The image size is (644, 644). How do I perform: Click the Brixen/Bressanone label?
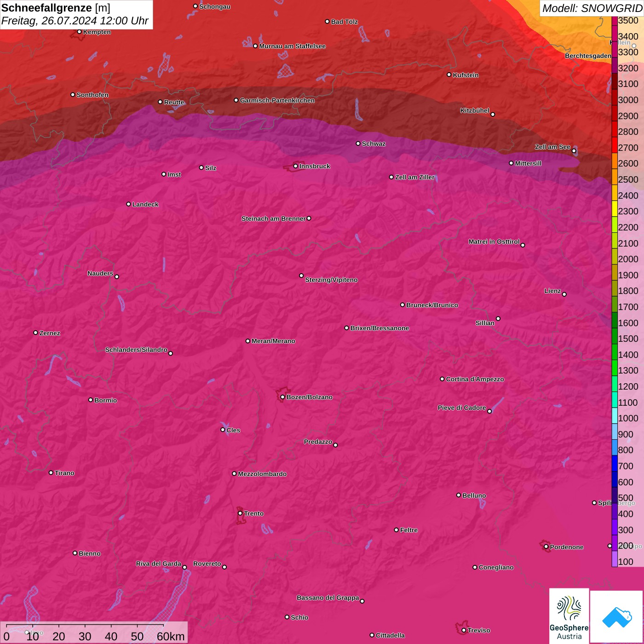(379, 328)
